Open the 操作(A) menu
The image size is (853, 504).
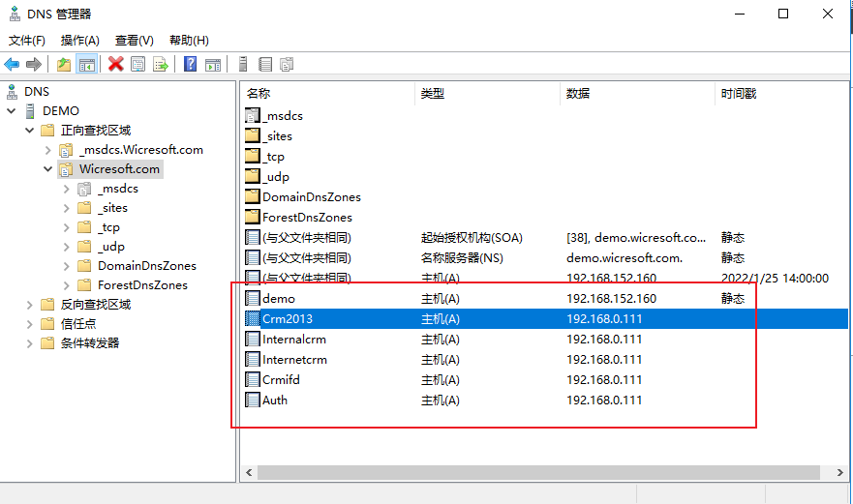coord(80,41)
